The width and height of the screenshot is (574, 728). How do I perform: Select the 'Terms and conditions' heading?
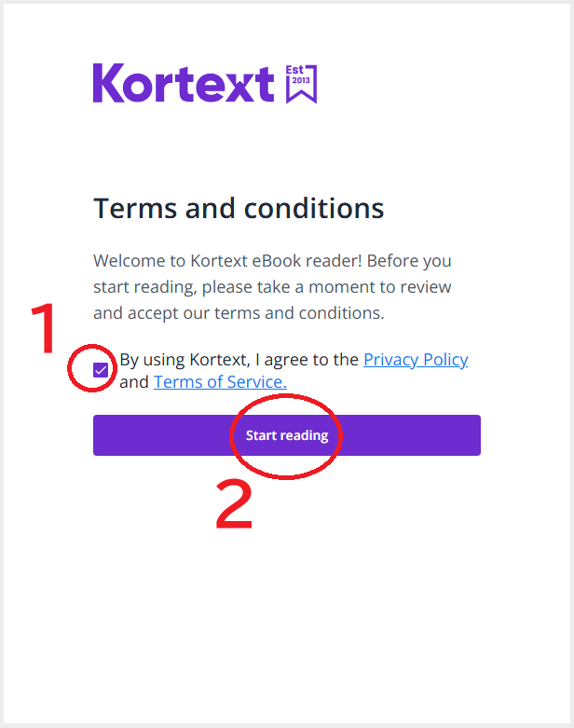tap(239, 209)
